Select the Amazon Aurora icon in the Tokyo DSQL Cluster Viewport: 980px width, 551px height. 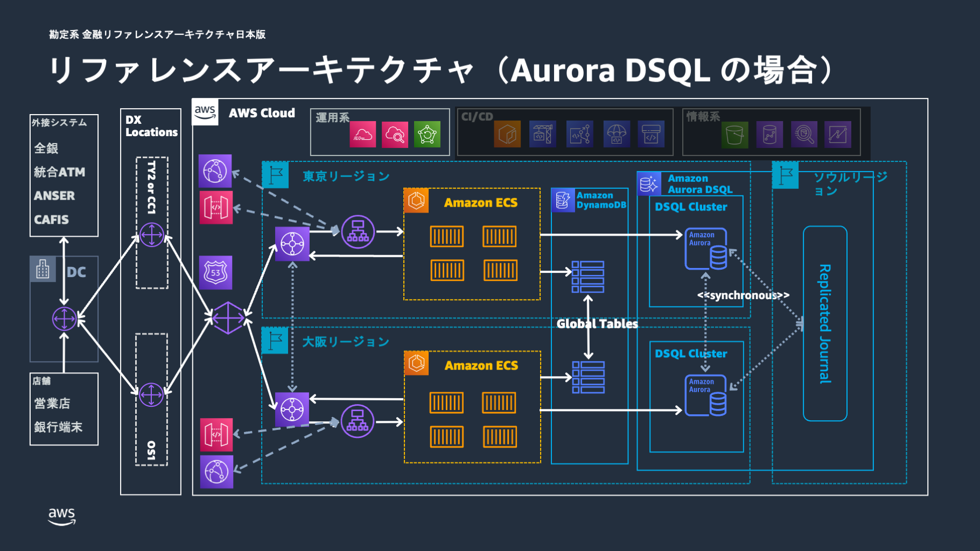coord(706,249)
